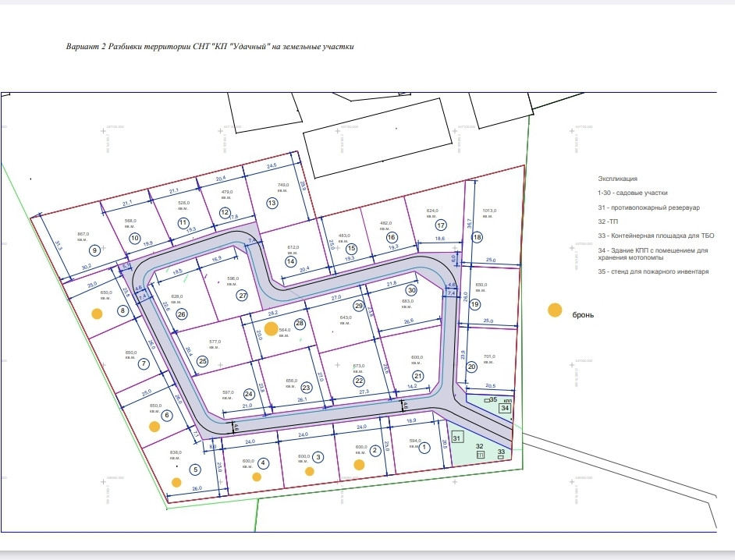
Task: Click circled plot number 20
Action: coord(471,367)
